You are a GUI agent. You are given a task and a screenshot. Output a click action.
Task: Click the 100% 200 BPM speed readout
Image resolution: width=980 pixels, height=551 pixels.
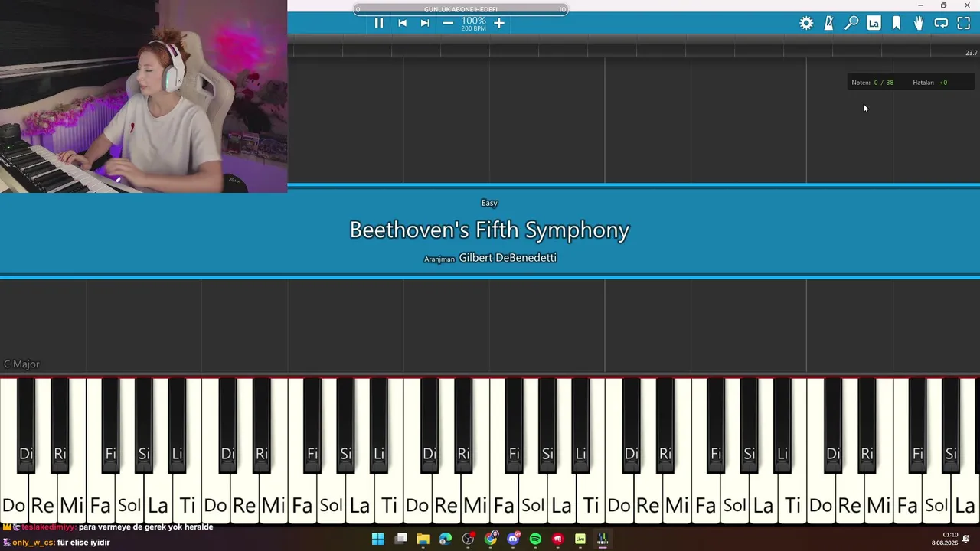474,24
